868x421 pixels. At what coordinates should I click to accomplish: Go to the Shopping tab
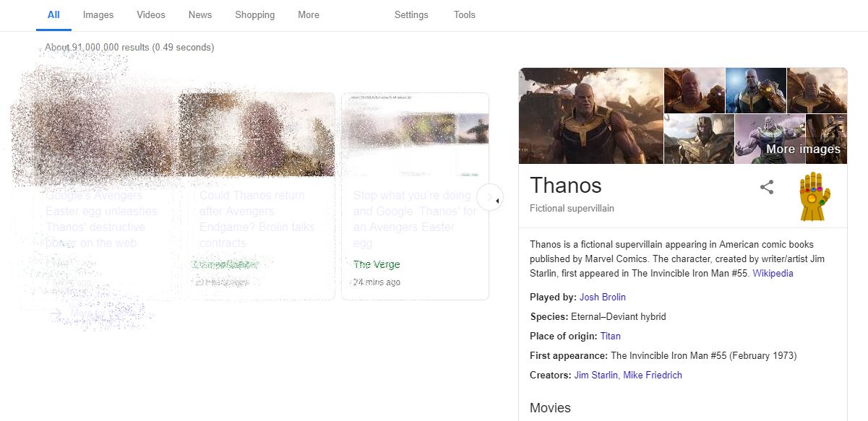254,14
